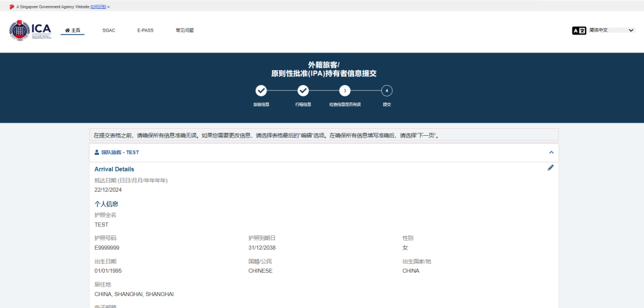Click the pencil edit icon for Arrival Details

551,167
